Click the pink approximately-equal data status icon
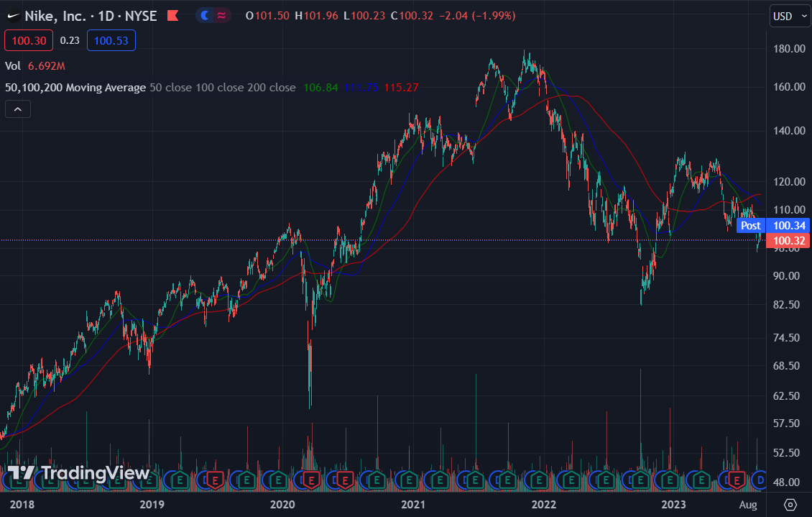The height and width of the screenshot is (517, 812). click(221, 16)
